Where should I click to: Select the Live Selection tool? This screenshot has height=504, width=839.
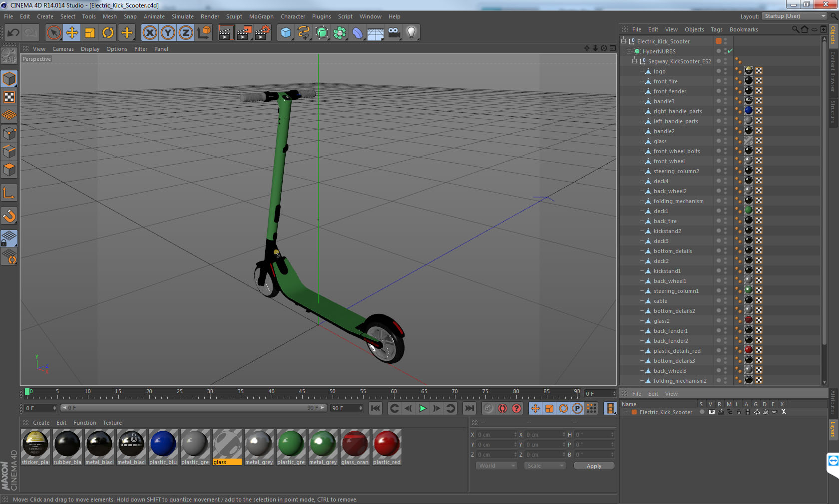click(53, 33)
